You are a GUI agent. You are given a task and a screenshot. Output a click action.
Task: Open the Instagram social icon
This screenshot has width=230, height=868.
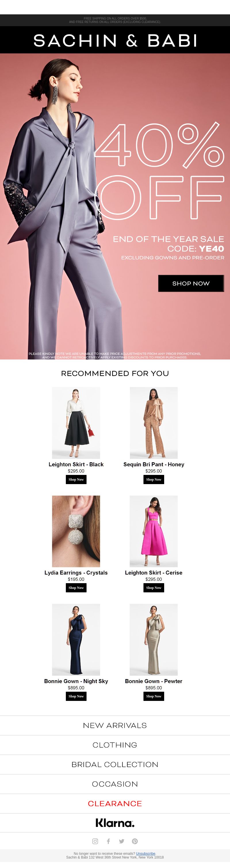tap(95, 841)
